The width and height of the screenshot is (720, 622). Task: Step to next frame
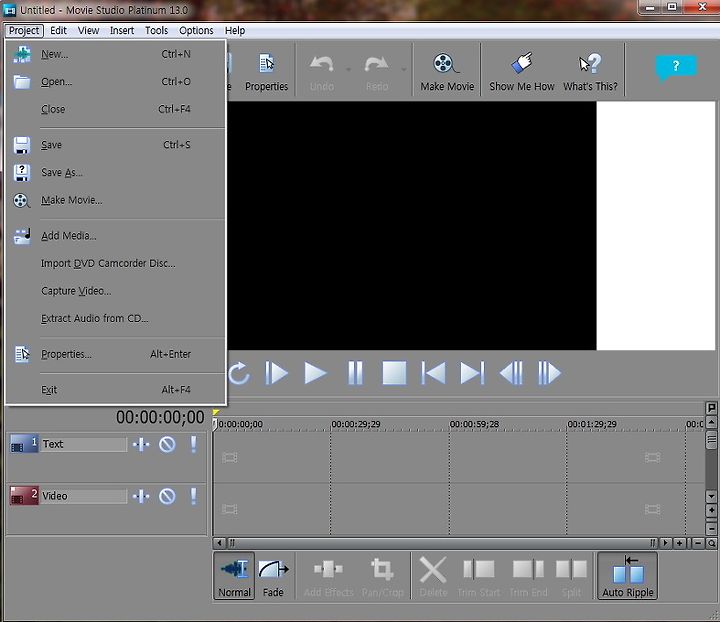click(549, 373)
